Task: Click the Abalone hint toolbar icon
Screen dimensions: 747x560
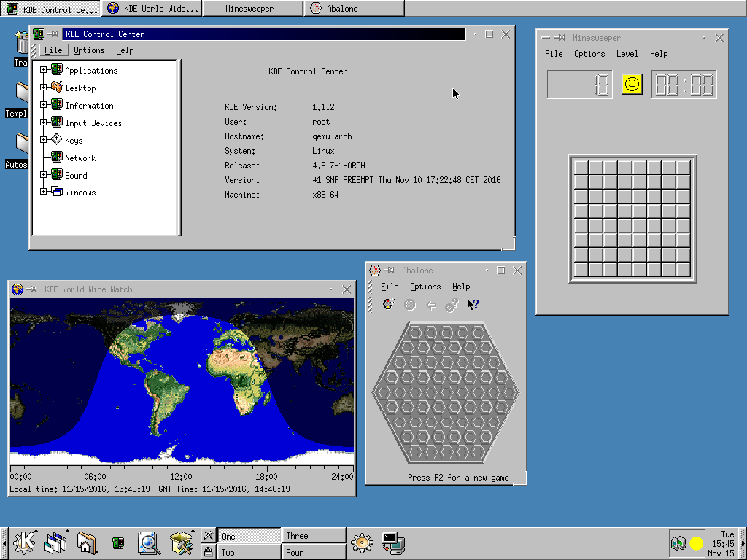Action: point(452,305)
